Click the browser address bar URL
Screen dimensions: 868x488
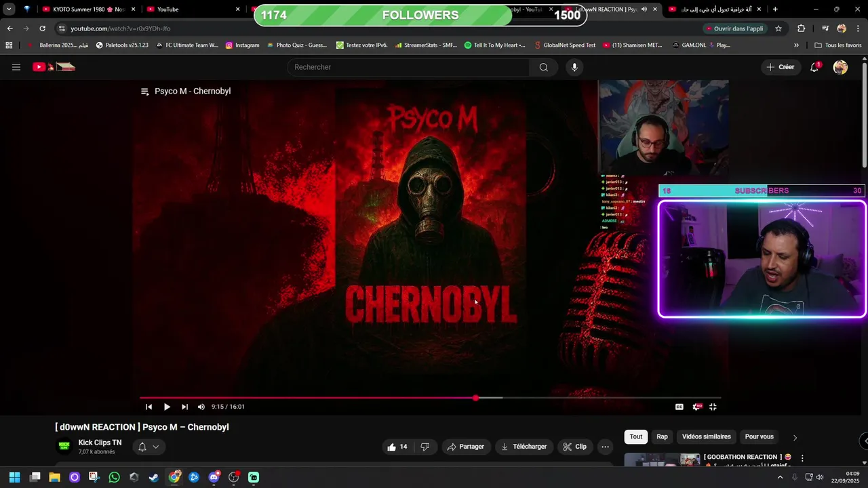(120, 28)
